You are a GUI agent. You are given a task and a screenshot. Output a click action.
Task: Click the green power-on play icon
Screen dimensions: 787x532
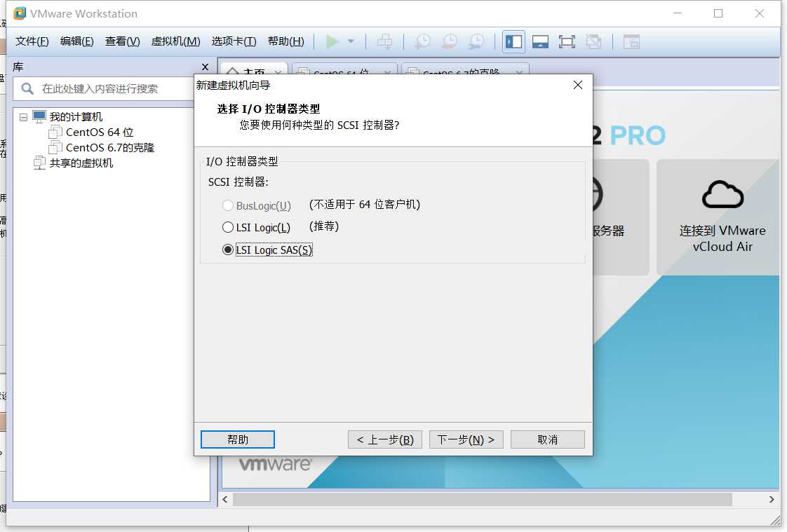332,41
